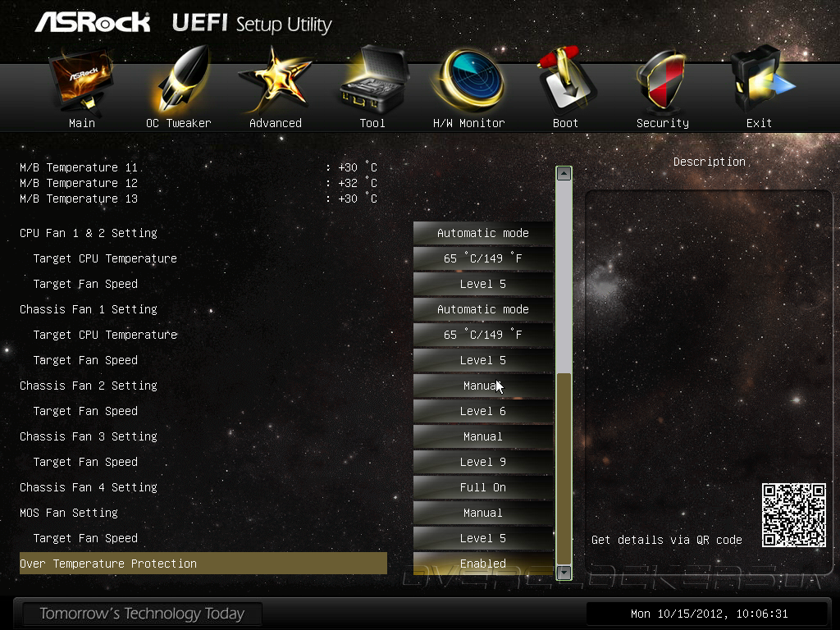Switch to the Boot tab label

click(x=566, y=123)
